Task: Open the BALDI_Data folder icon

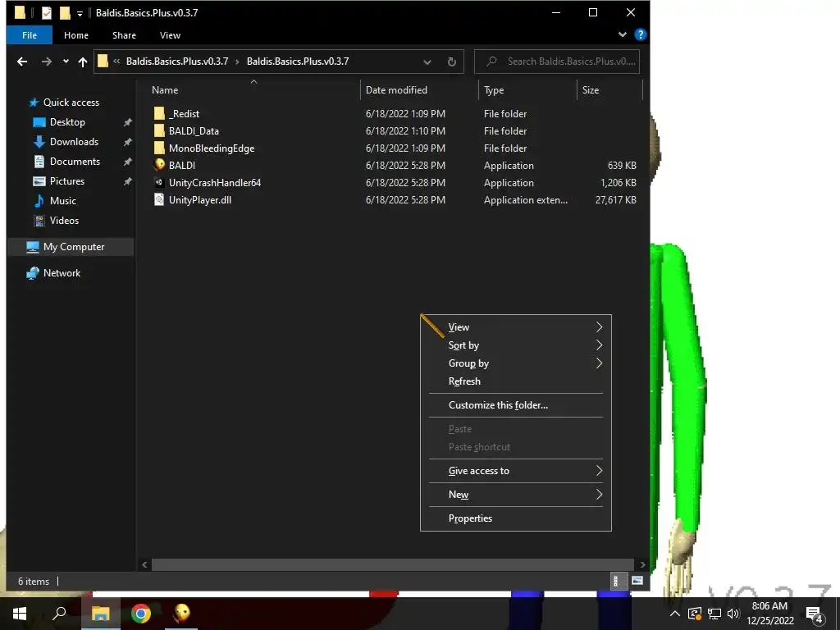Action: pos(159,130)
